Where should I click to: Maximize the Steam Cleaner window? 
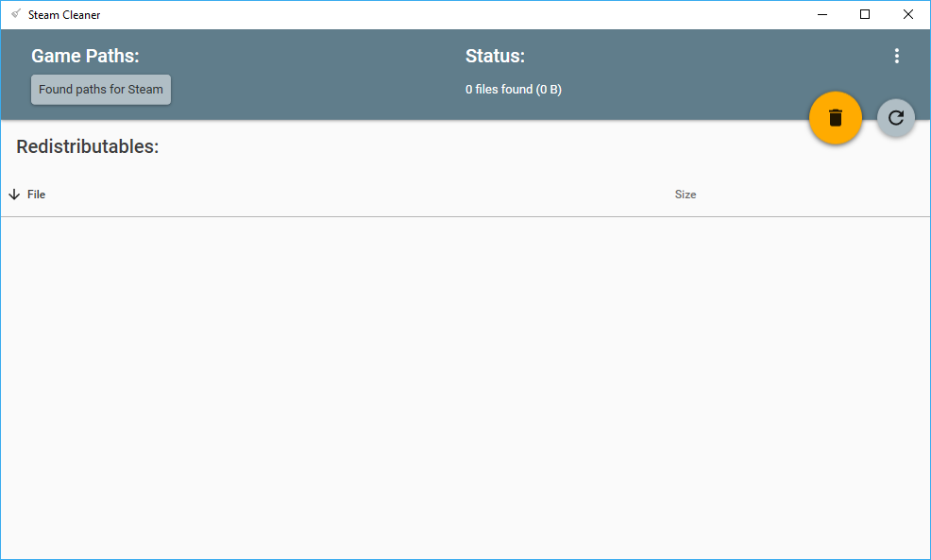[x=865, y=14]
